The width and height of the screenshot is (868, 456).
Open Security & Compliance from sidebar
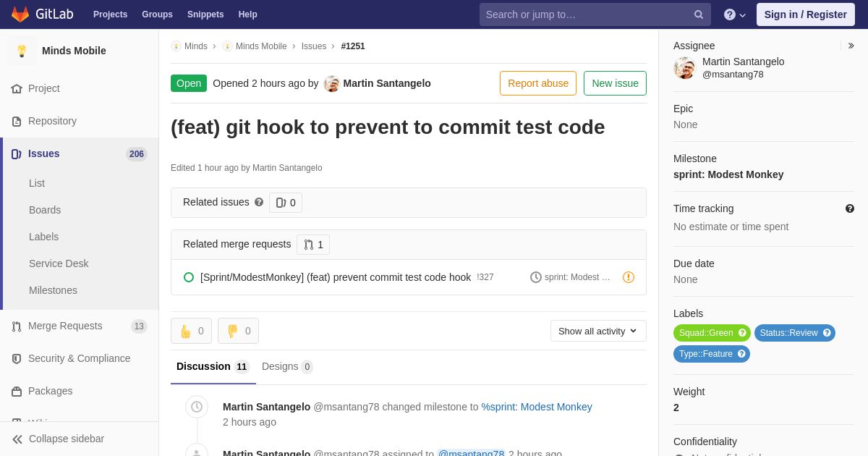point(80,358)
